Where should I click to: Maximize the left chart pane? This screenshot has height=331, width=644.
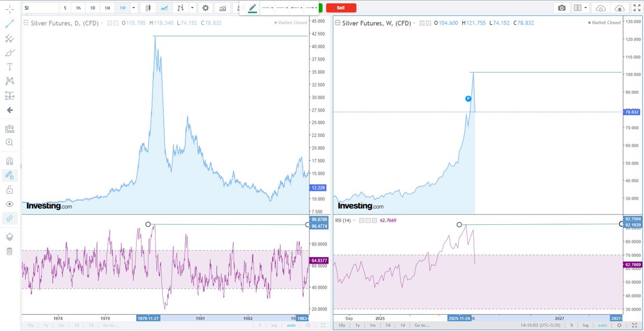(x=323, y=325)
